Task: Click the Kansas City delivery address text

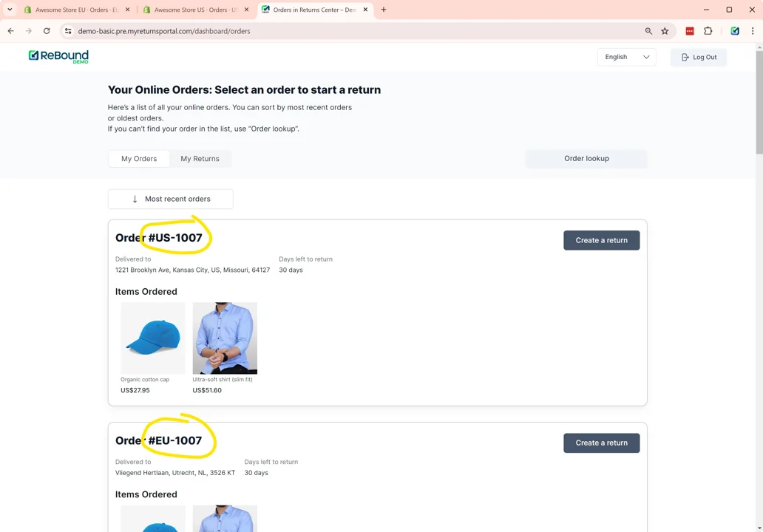Action: [x=193, y=270]
